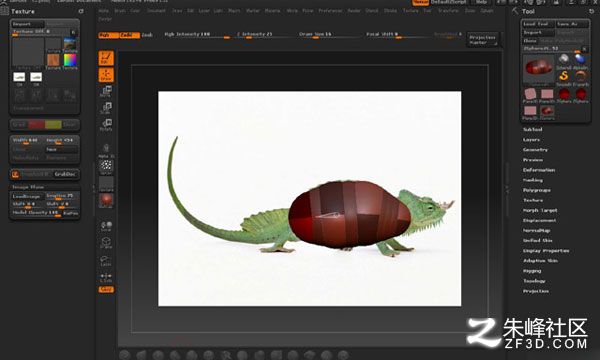Expand the Display Properties subpalette
Image resolution: width=600 pixels, height=360 pixels.
546,251
